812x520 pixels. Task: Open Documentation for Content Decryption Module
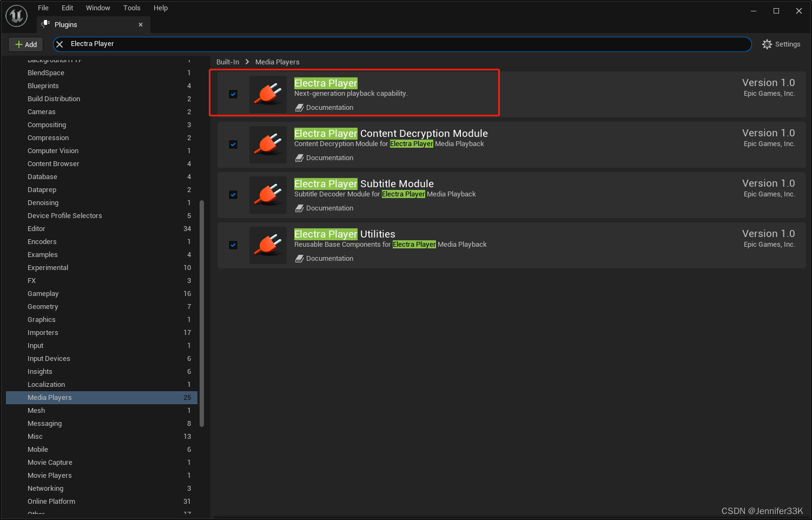(x=324, y=158)
